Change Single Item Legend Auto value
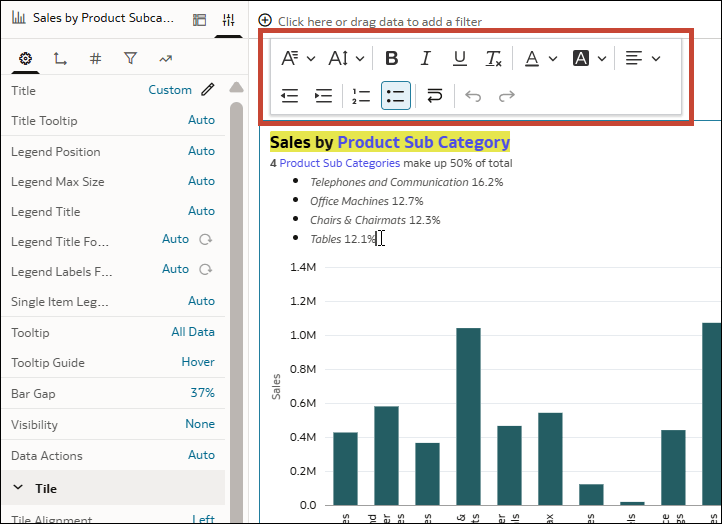The width and height of the screenshot is (722, 524). [x=201, y=301]
